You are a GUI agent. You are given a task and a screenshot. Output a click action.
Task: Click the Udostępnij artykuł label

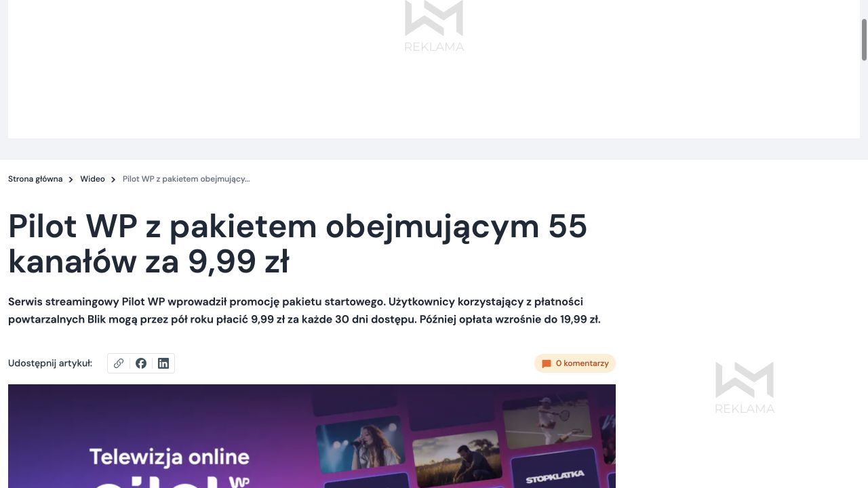click(x=50, y=363)
